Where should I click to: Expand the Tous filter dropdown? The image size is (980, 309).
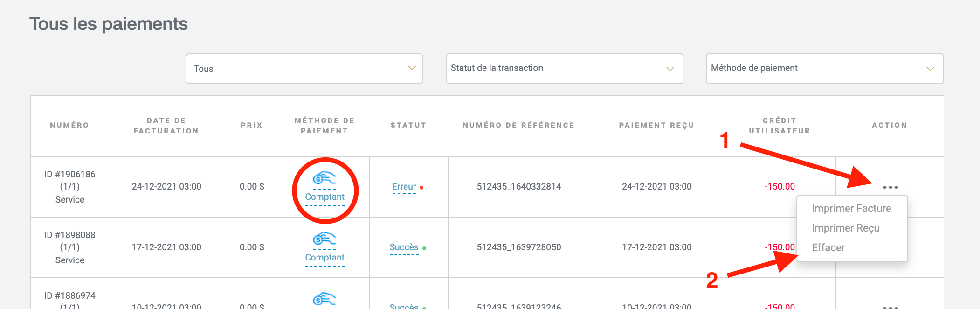304,69
